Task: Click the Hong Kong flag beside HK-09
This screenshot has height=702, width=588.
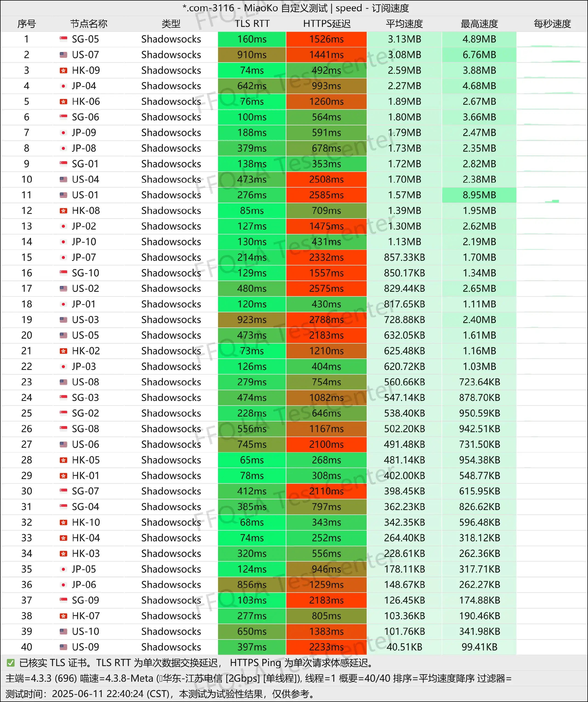Action: click(x=64, y=70)
